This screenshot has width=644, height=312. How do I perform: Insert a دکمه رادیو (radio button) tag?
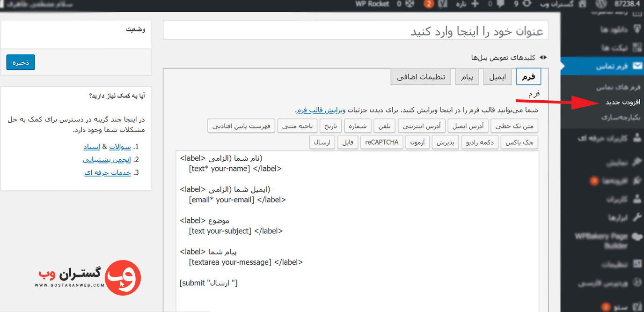pos(480,142)
